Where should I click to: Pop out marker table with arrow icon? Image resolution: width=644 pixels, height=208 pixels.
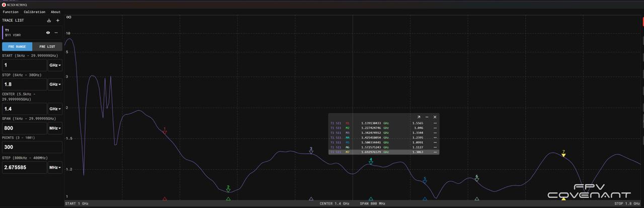coord(419,117)
